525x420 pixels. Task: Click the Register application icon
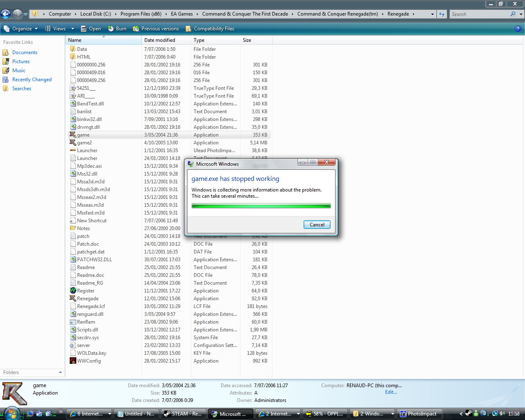[x=73, y=291]
